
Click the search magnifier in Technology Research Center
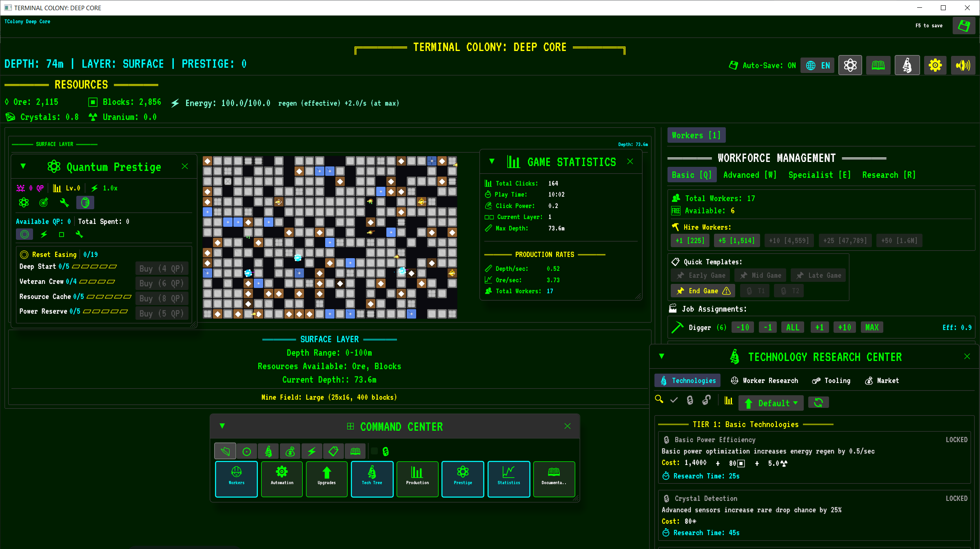point(659,400)
